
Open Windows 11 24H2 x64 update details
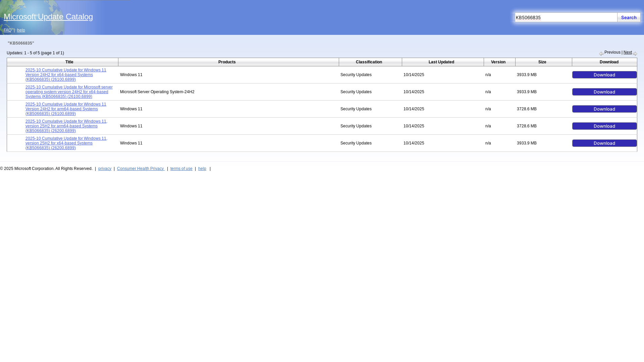coord(66,75)
